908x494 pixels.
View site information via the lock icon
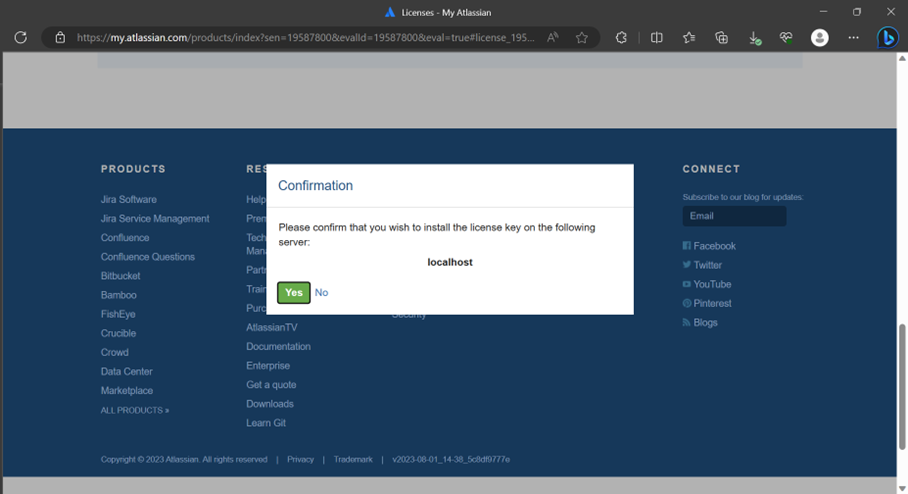click(x=60, y=38)
